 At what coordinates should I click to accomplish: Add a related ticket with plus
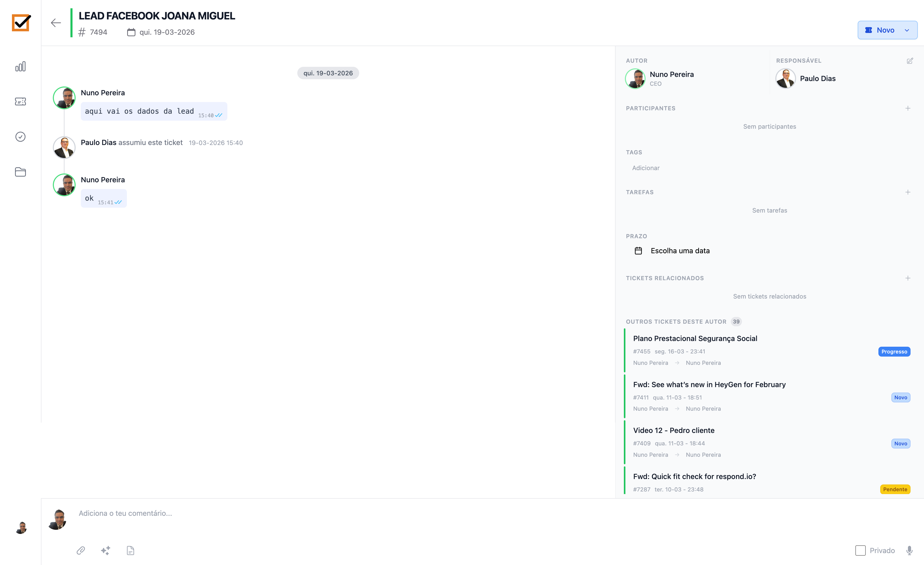coord(907,278)
